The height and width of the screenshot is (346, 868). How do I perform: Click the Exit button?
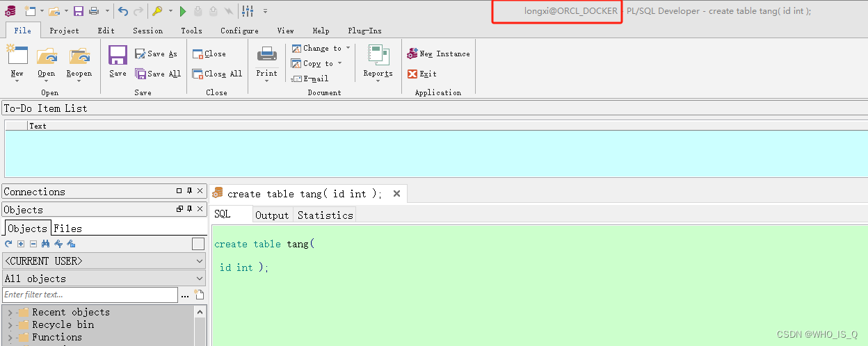pos(422,74)
